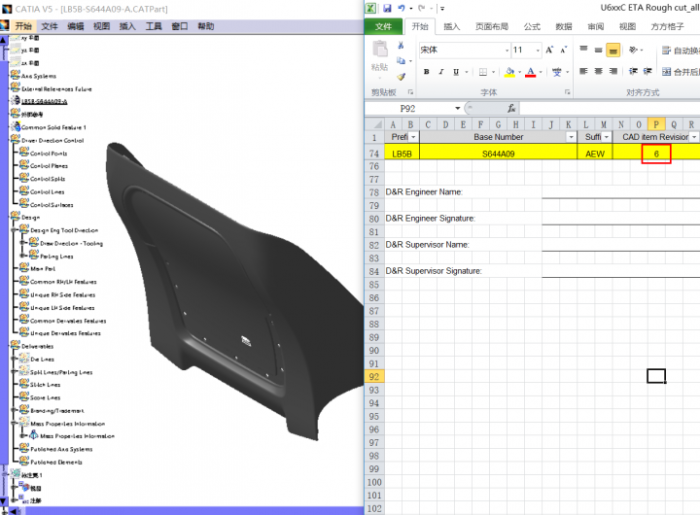Click the yellow fill color swatch
700x515 pixels.
(x=511, y=72)
